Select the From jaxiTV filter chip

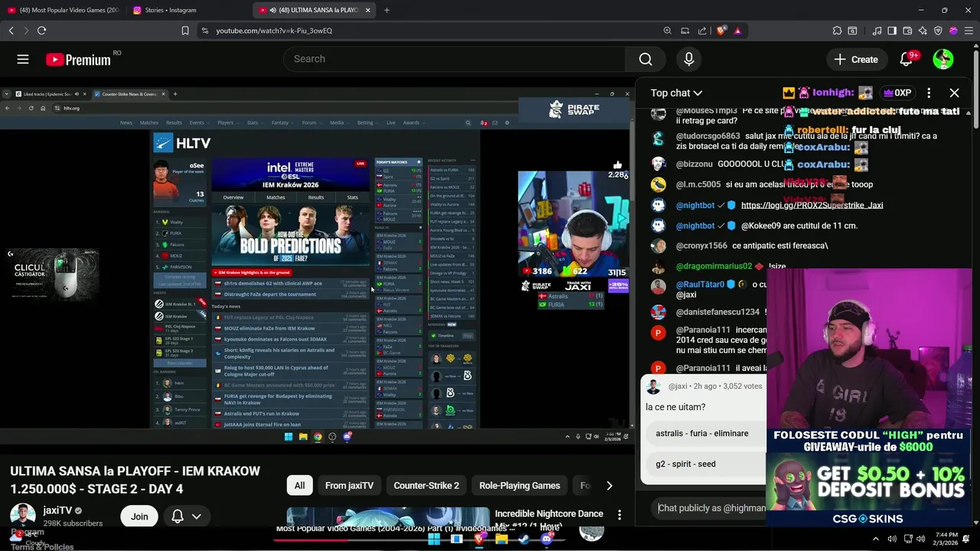tap(349, 485)
